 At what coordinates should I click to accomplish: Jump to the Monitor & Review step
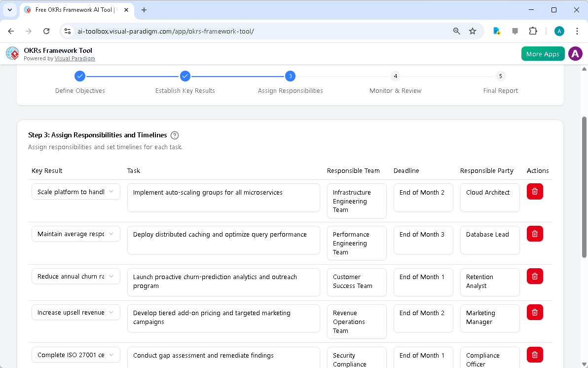[x=395, y=76]
